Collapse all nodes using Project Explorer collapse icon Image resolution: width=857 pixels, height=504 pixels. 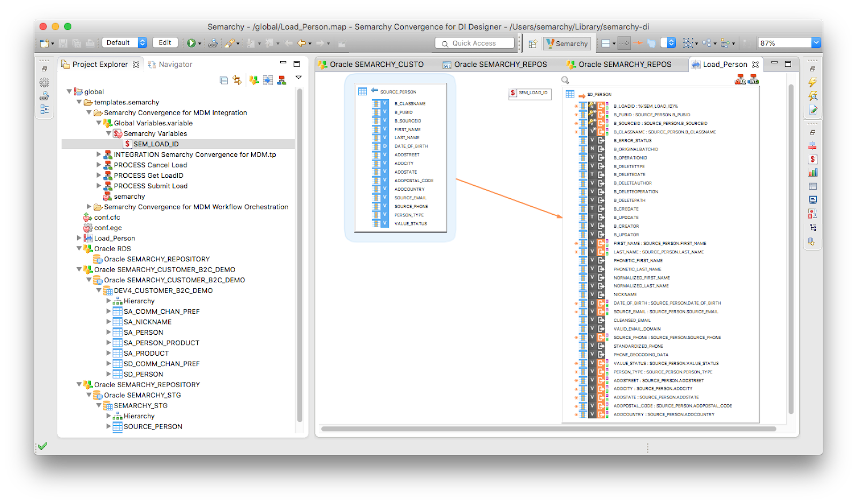(x=223, y=79)
